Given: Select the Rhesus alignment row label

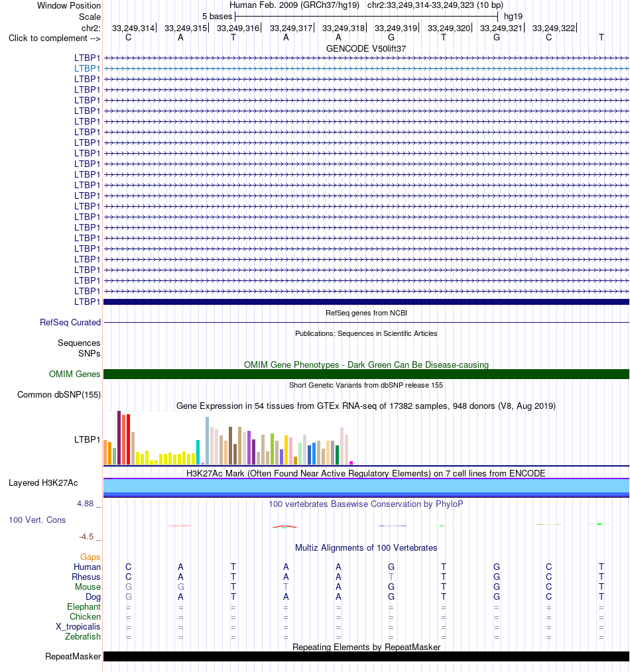Looking at the screenshot, I should point(86,577).
